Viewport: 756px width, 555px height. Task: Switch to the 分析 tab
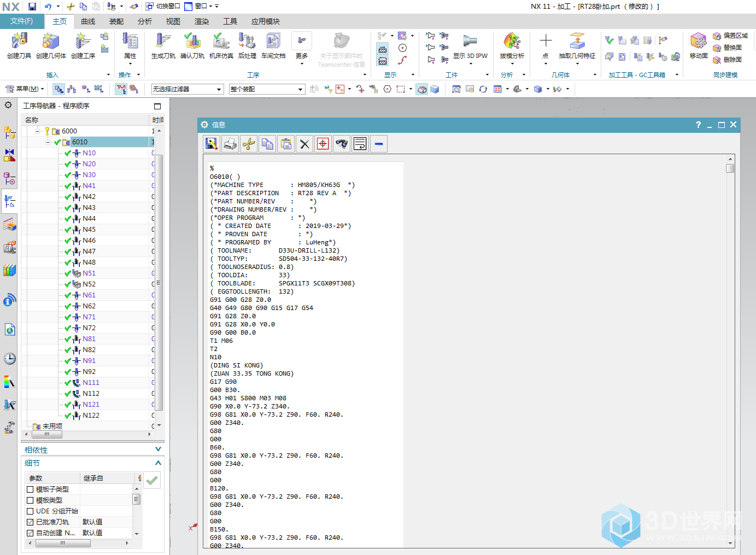click(x=145, y=21)
